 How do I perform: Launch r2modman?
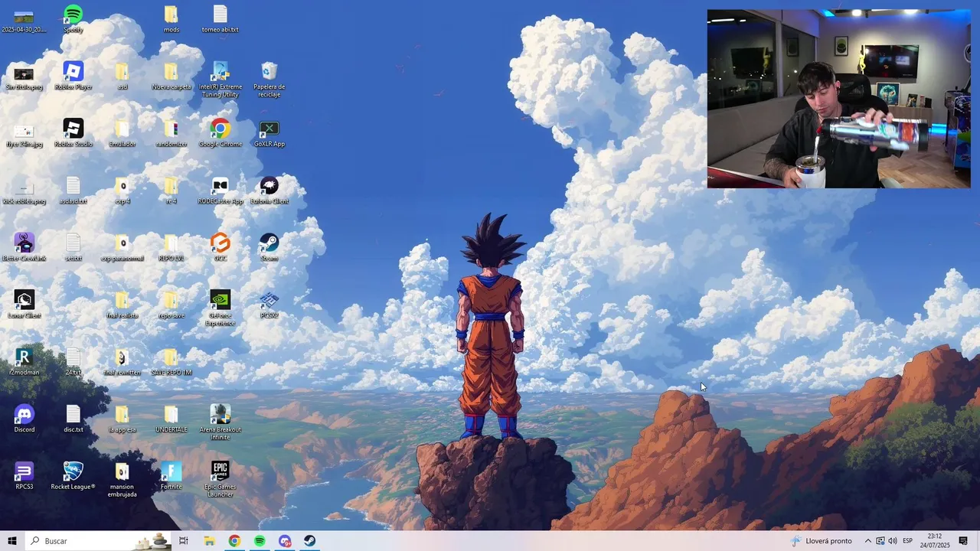[24, 362]
